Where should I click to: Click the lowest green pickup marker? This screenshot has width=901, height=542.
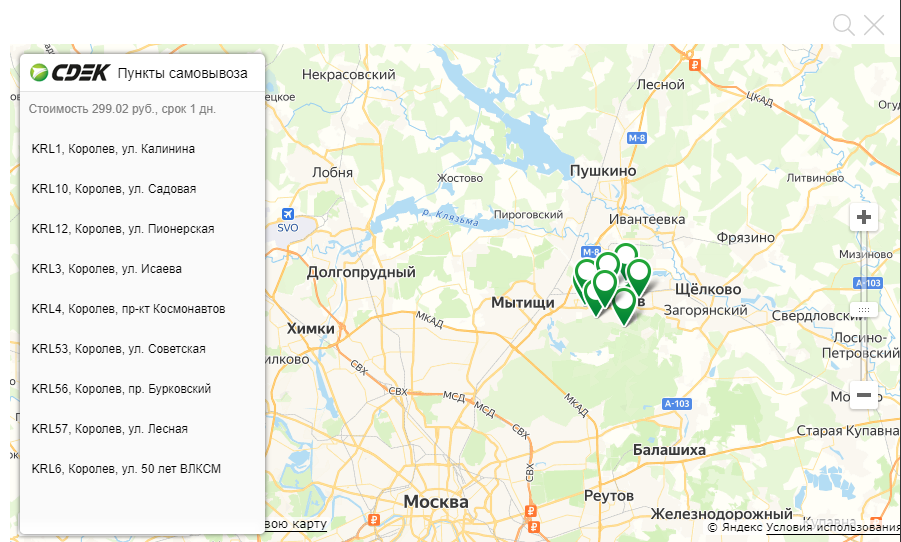(x=624, y=305)
